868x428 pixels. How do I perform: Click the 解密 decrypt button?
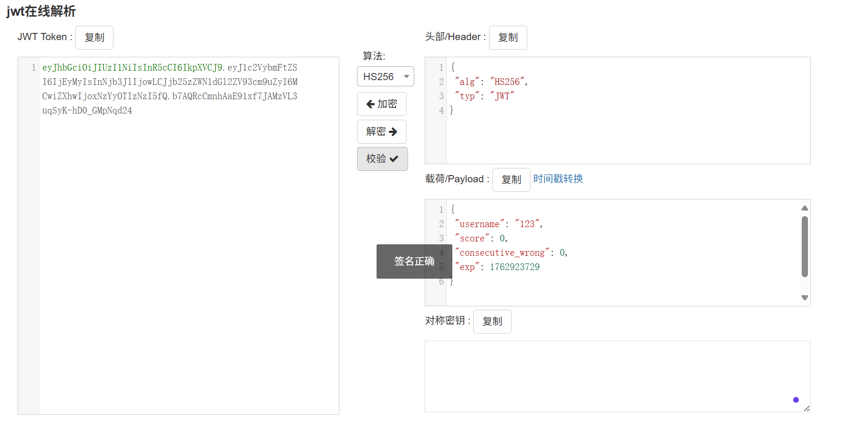tap(381, 132)
